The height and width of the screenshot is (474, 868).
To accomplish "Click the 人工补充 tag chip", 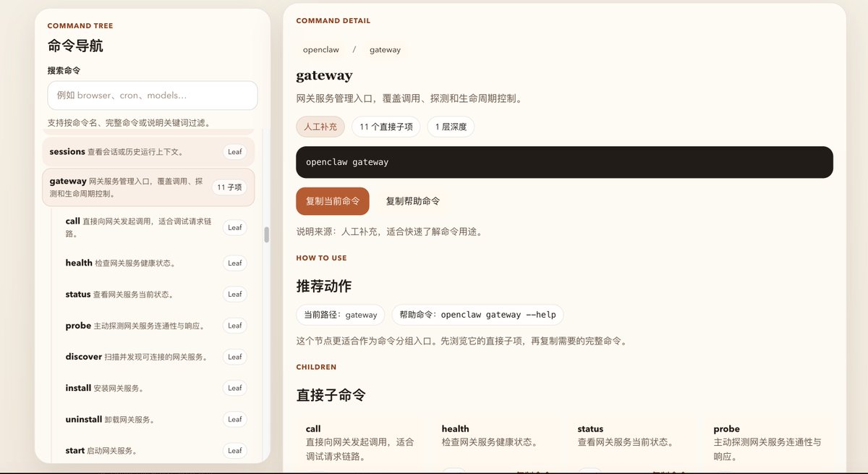I will (320, 127).
